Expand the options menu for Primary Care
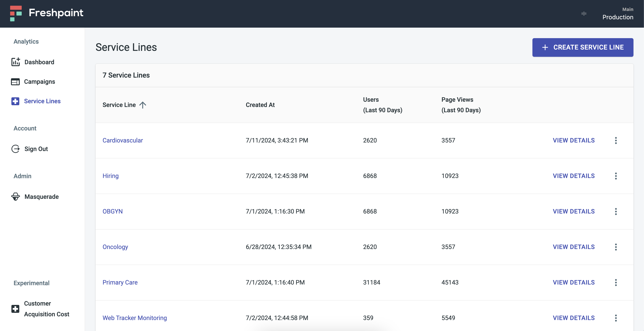The height and width of the screenshot is (331, 644). pyautogui.click(x=616, y=283)
